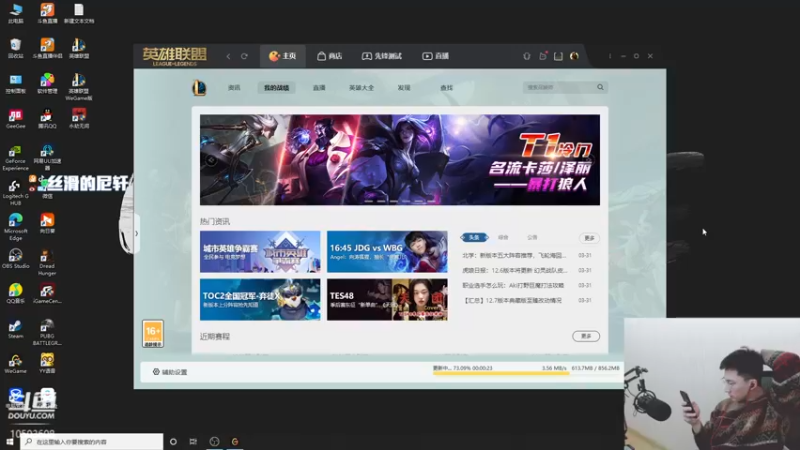Open Task View on the taskbar
The image size is (800, 450).
click(x=193, y=442)
